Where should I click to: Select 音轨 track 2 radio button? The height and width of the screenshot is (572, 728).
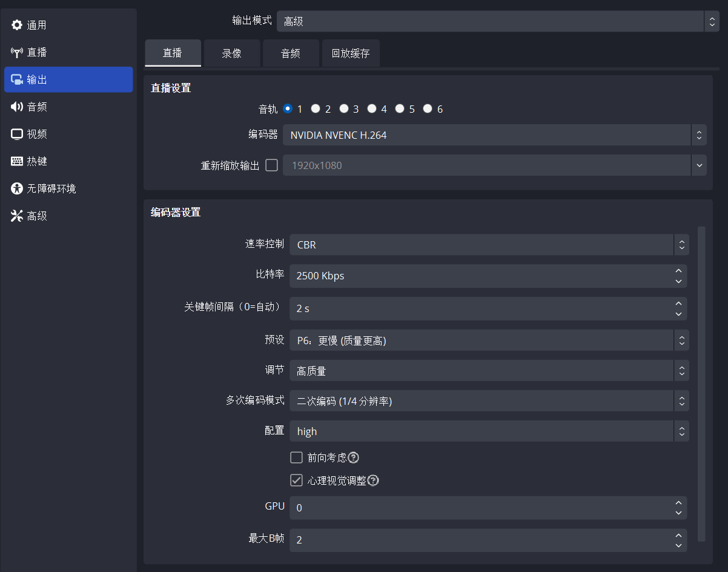coord(316,109)
